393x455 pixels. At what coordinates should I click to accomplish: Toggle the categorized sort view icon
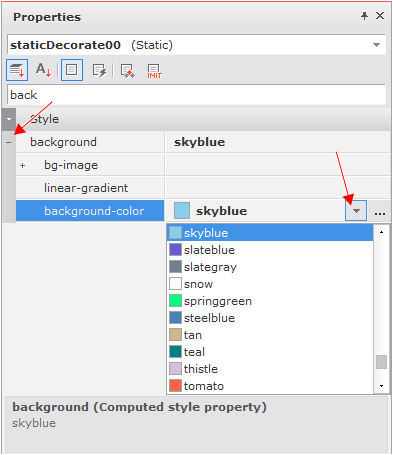(17, 70)
